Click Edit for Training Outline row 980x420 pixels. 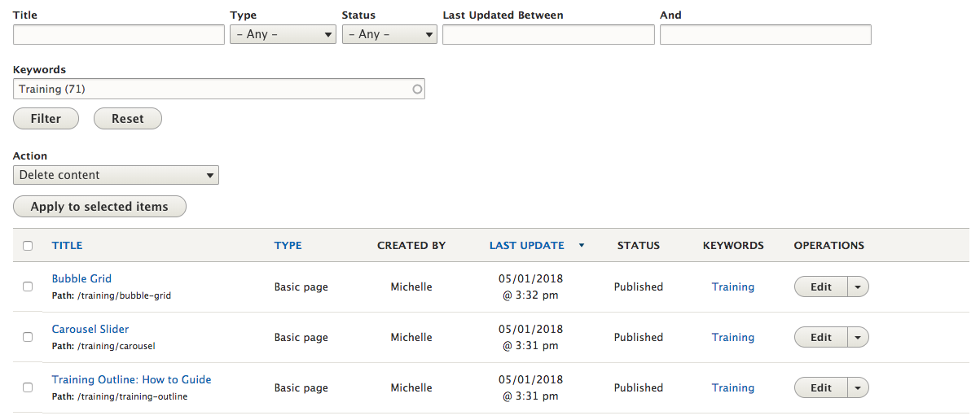point(820,387)
